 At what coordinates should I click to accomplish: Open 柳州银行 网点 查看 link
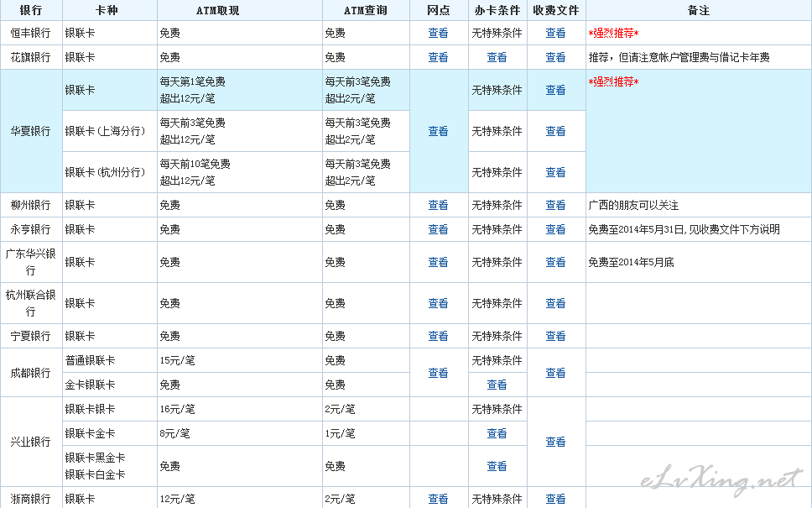[x=438, y=206]
